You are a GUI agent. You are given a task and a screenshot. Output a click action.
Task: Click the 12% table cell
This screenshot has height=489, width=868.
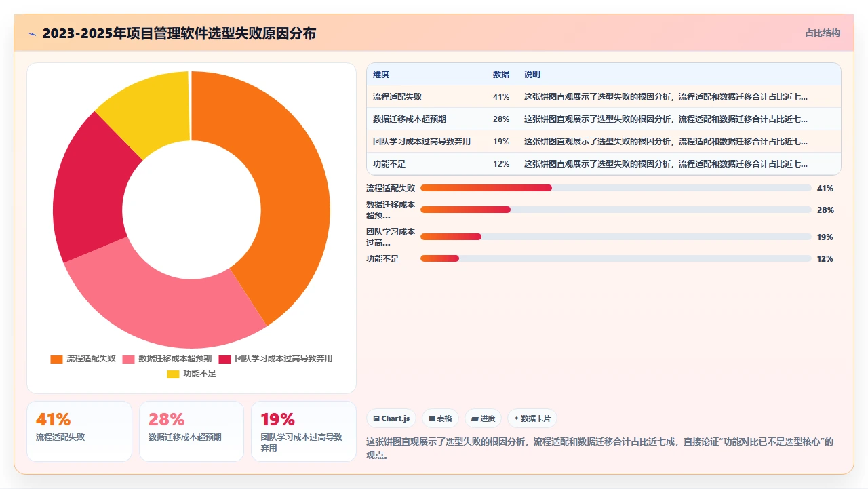coord(501,164)
